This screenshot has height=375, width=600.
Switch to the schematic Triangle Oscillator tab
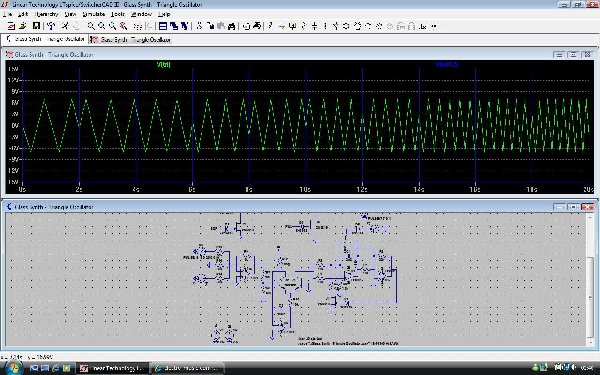(x=46, y=39)
